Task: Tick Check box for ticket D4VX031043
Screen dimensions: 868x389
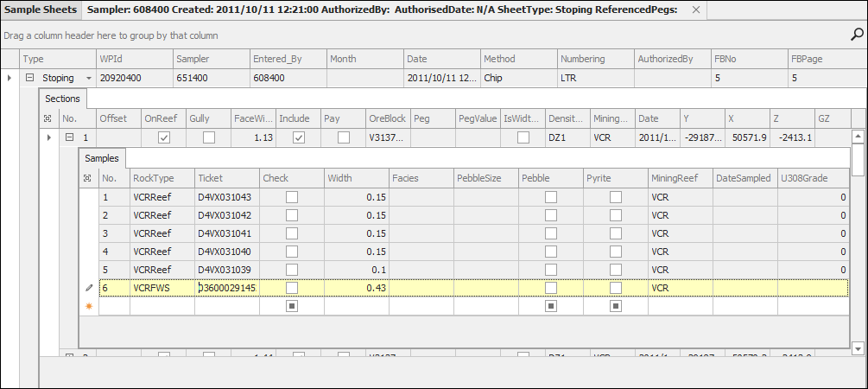Action: 292,197
